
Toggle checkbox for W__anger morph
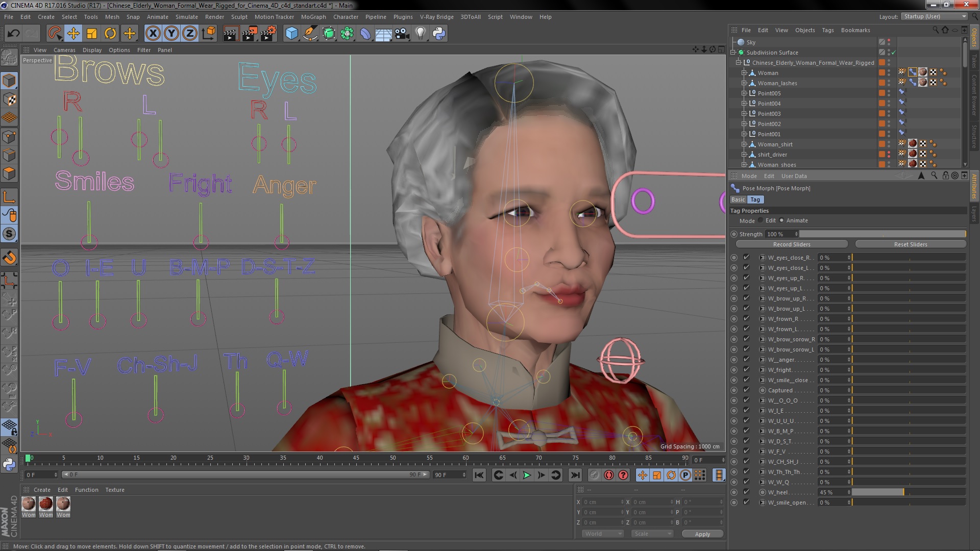pos(746,359)
